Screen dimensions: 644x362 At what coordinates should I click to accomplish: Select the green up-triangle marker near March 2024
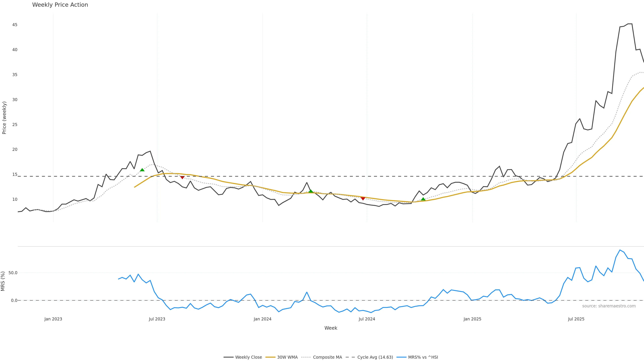[311, 191]
